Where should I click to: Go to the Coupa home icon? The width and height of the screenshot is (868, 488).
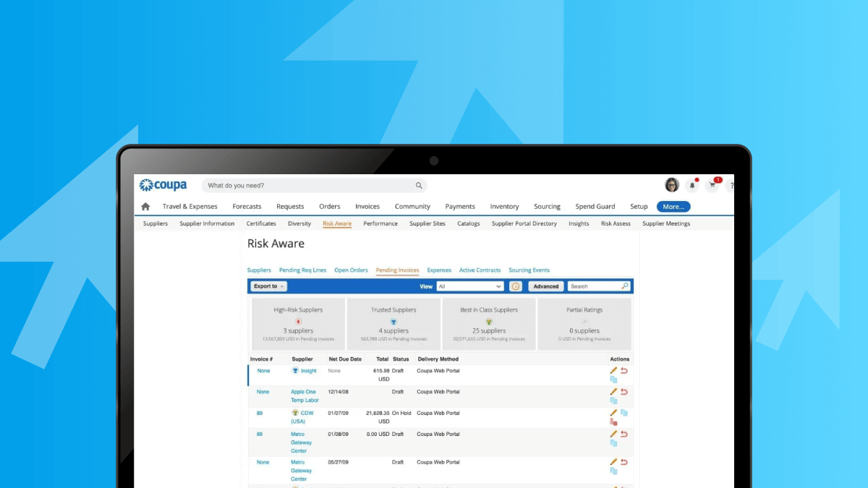pos(145,207)
